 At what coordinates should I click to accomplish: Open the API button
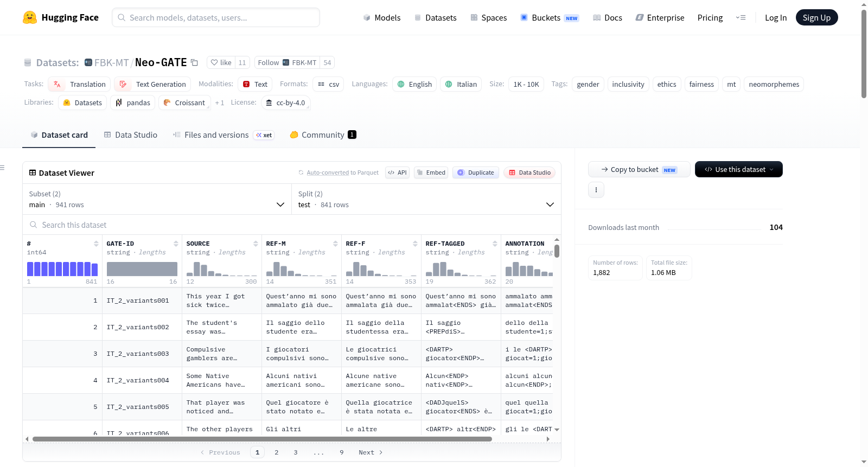click(397, 172)
